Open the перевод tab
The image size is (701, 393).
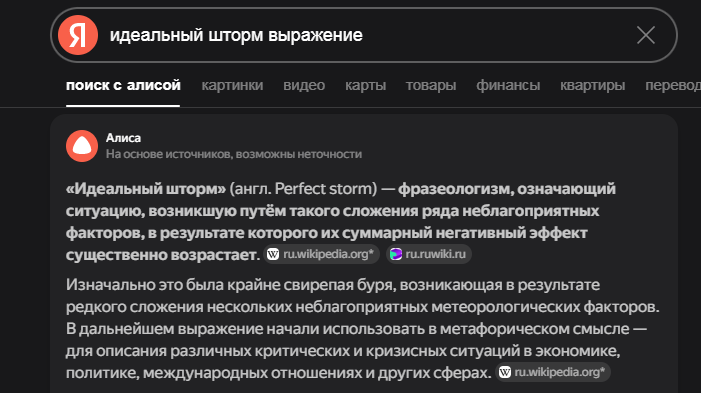pyautogui.click(x=673, y=85)
